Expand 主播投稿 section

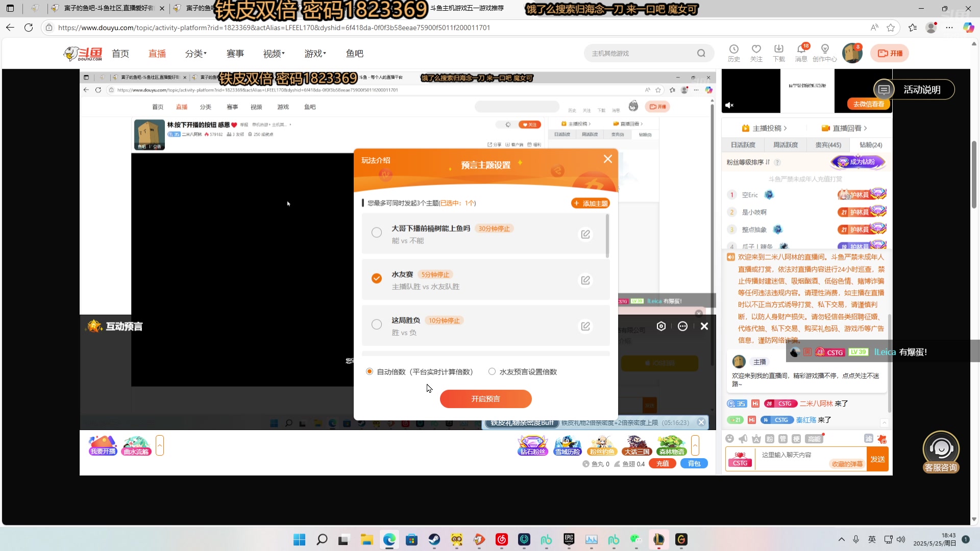pos(764,129)
